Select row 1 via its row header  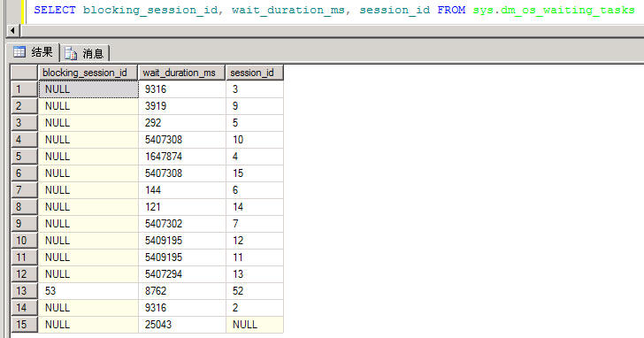pos(24,89)
